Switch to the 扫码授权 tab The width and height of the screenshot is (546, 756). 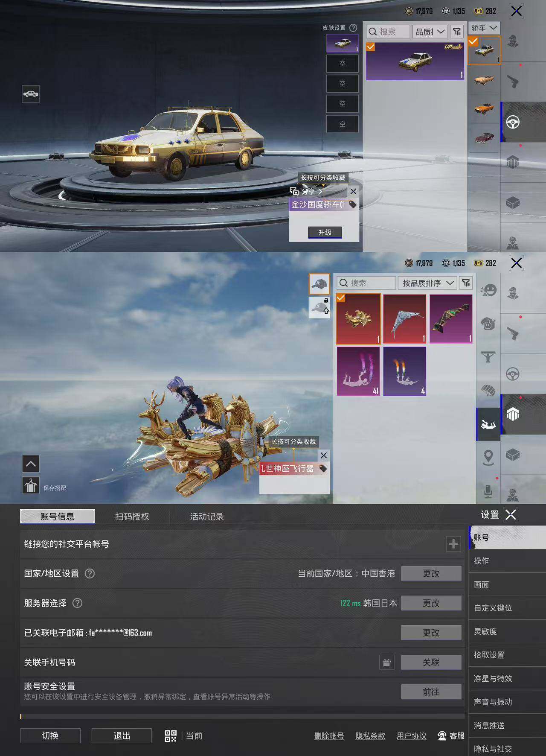pyautogui.click(x=132, y=516)
